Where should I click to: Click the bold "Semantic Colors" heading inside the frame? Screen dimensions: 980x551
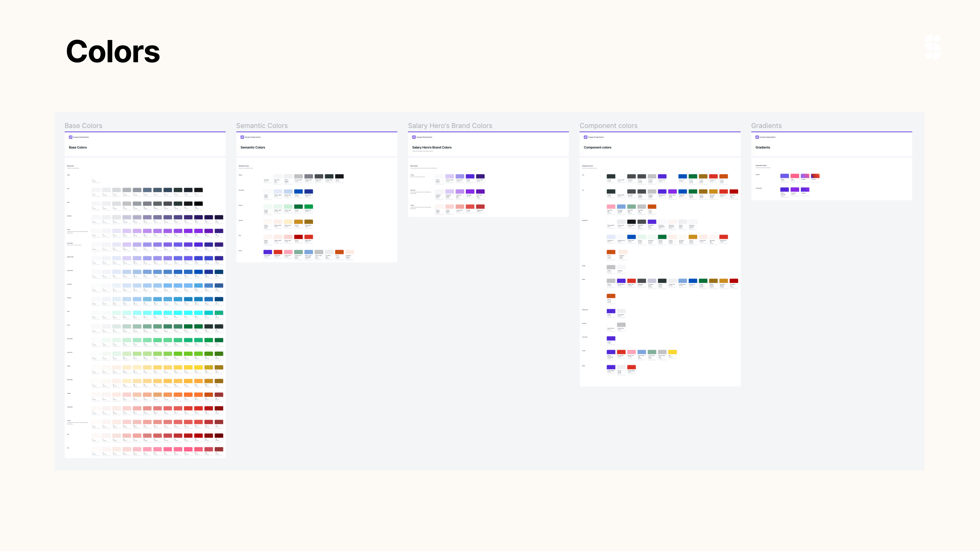[253, 147]
